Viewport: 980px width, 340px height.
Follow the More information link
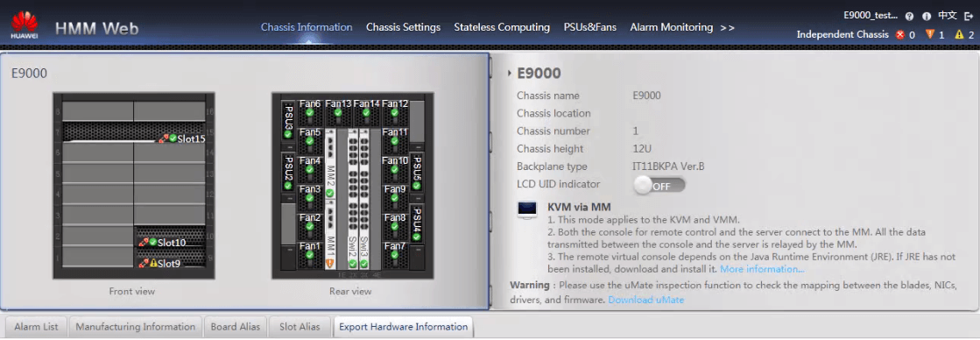(763, 269)
